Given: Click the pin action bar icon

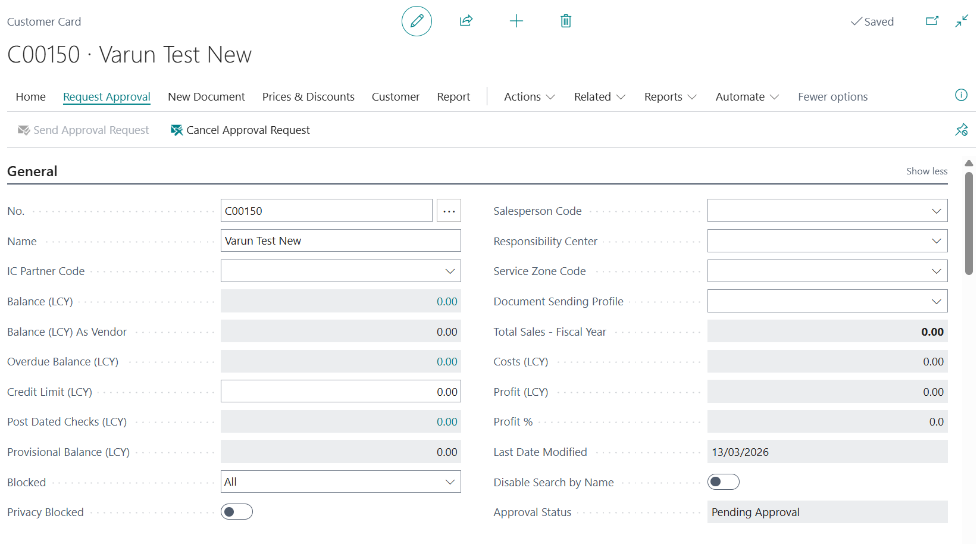Looking at the screenshot, I should [x=961, y=130].
